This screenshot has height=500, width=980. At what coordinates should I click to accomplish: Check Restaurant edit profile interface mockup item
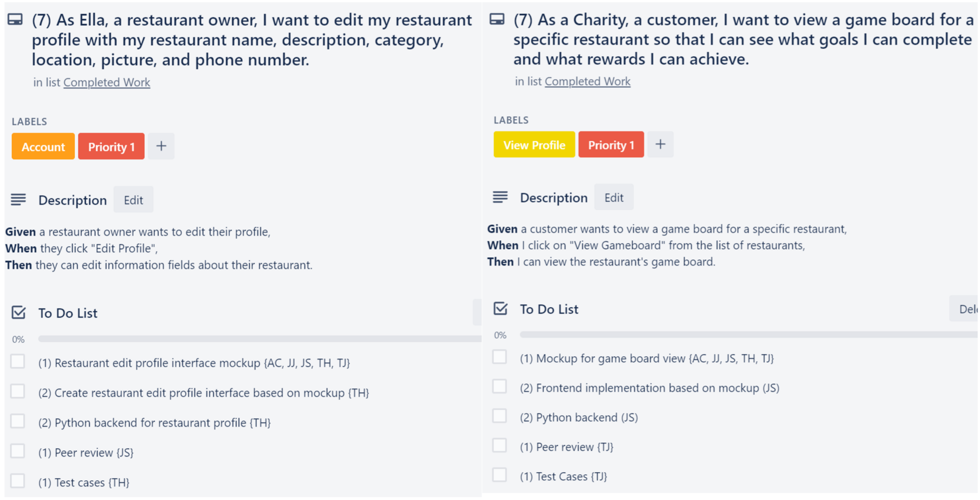click(18, 362)
